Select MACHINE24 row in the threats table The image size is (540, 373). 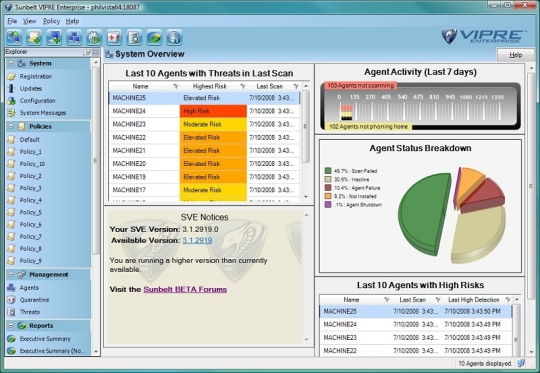tap(204, 111)
